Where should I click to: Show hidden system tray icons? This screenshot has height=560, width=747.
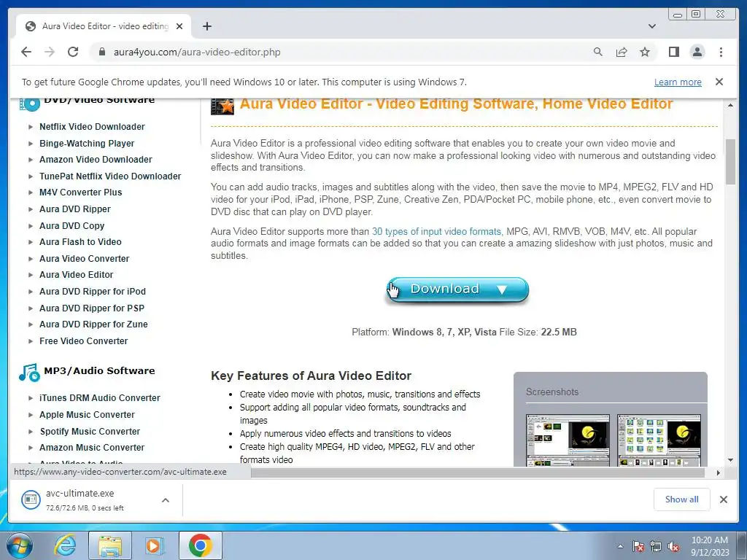(620, 547)
